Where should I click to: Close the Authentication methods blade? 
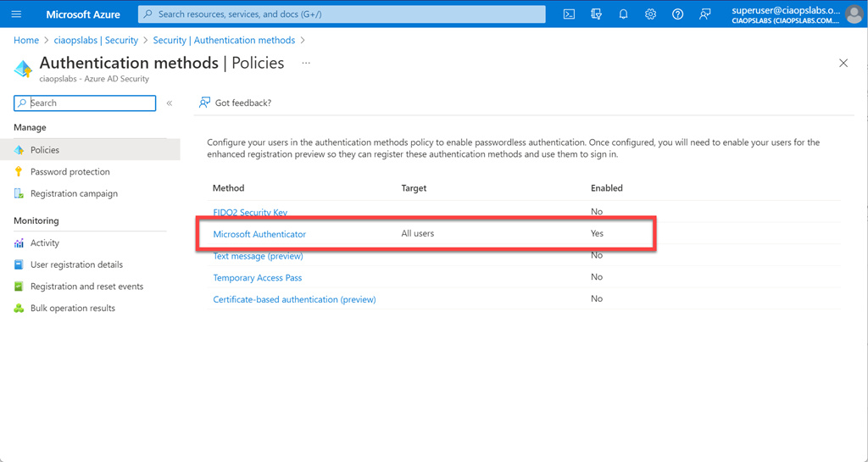(x=843, y=64)
